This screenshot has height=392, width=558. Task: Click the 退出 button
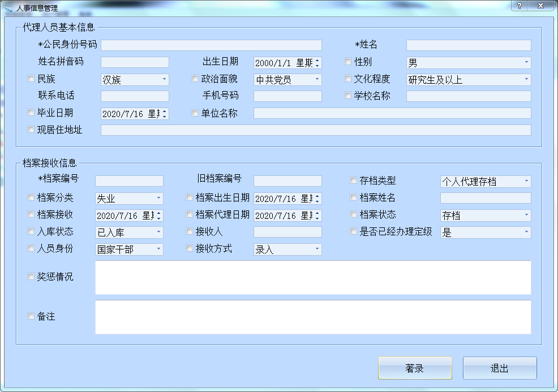pos(500,368)
